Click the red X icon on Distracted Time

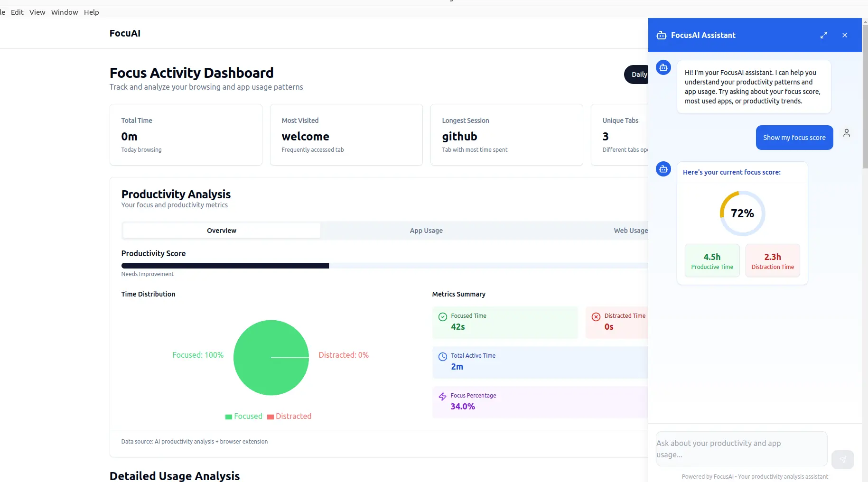click(596, 316)
